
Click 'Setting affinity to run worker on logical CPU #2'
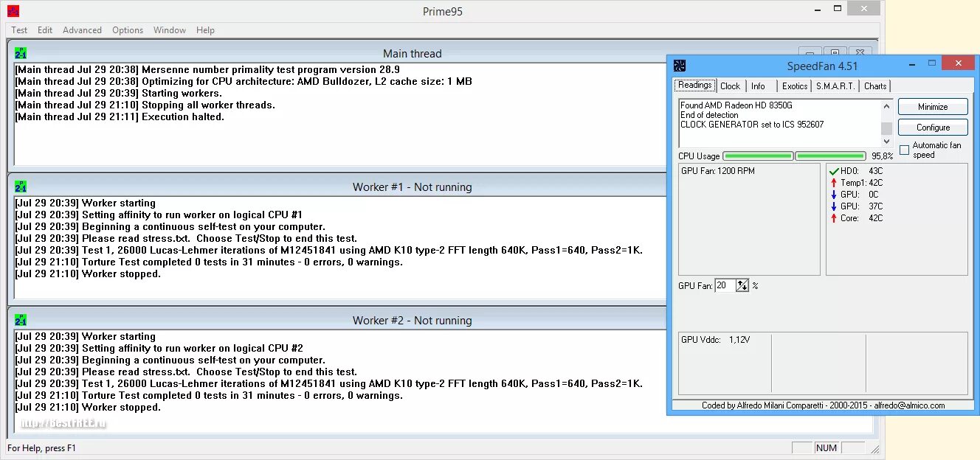tap(193, 348)
